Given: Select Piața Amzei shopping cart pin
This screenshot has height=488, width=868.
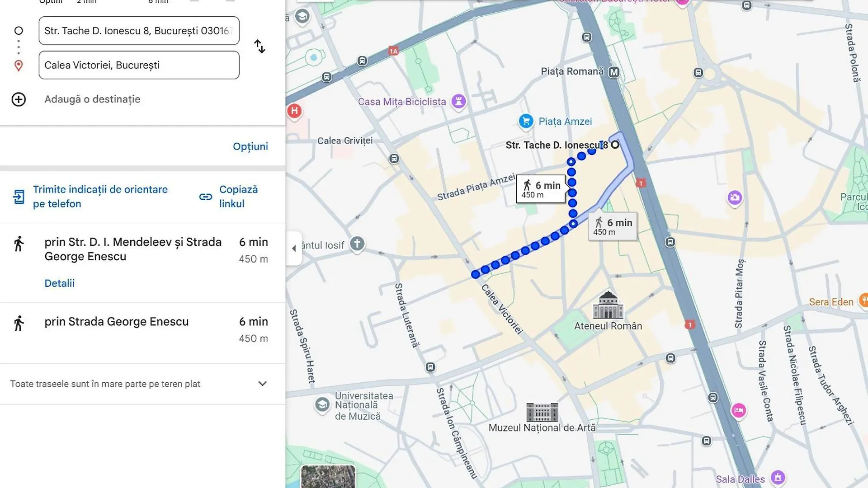Looking at the screenshot, I should point(526,121).
